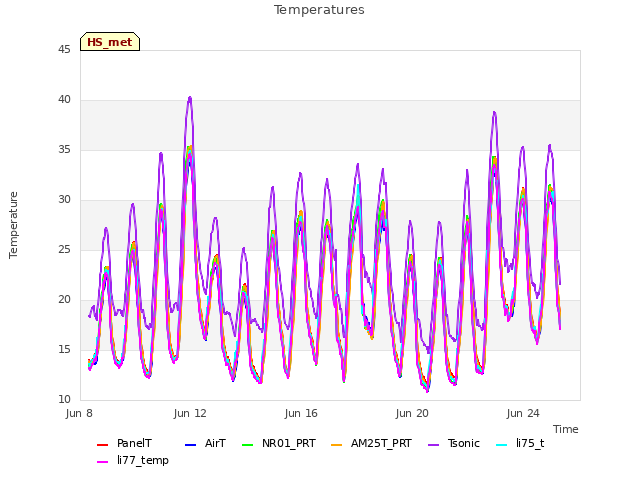Click the 45 y-axis tick label
The image size is (640, 480).
click(x=64, y=49)
